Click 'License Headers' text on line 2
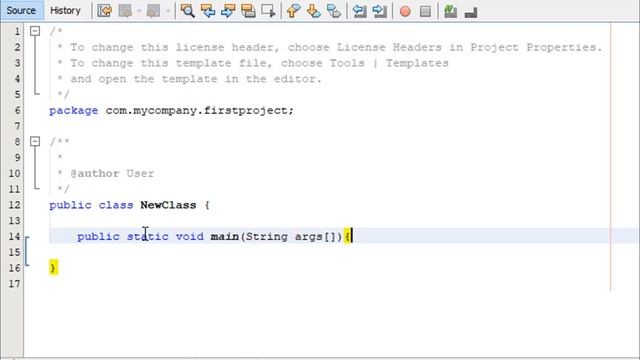The height and width of the screenshot is (360, 640). point(389,47)
